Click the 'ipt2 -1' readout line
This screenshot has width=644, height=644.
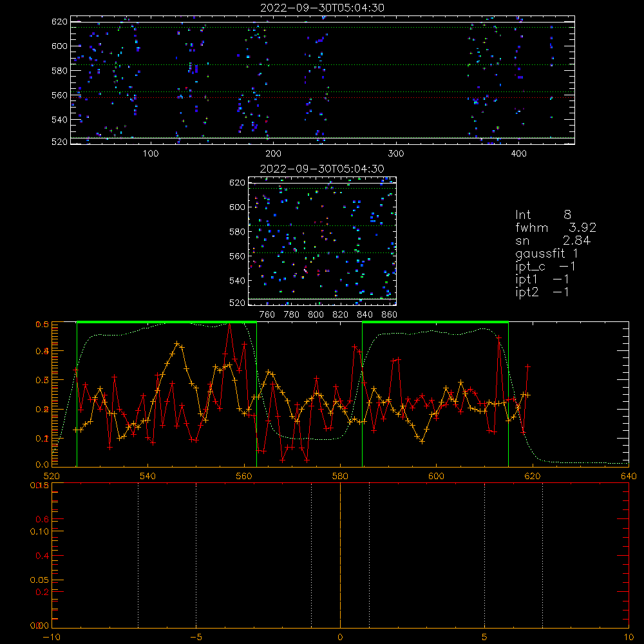(542, 292)
